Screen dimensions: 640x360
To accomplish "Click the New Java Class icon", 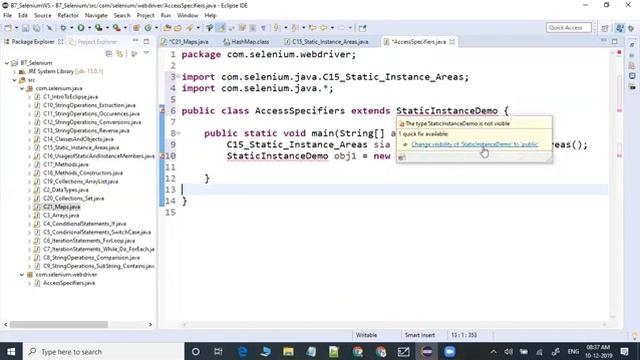I will pyautogui.click(x=148, y=28).
